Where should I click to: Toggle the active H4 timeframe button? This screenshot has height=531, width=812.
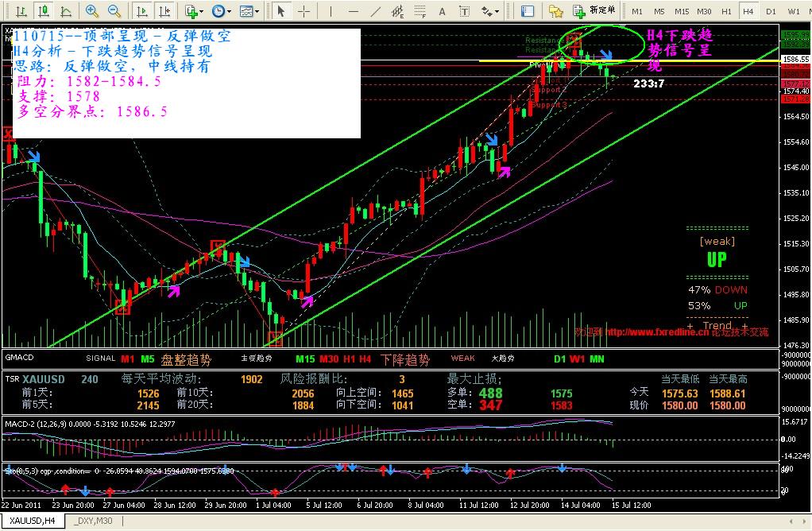tap(748, 11)
